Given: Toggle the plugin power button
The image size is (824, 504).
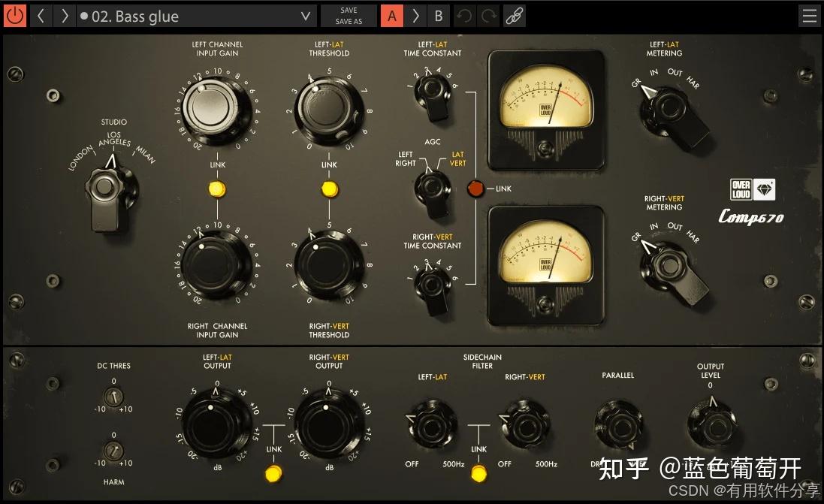Looking at the screenshot, I should point(15,15).
